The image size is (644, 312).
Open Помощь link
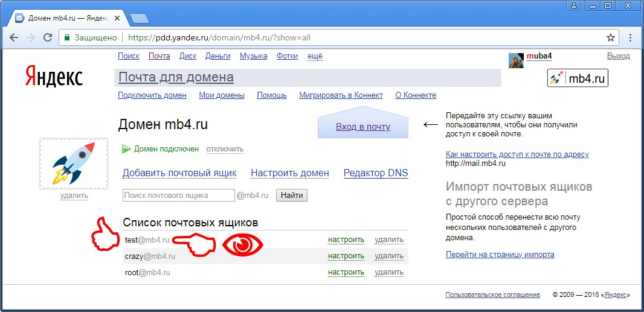pos(272,95)
